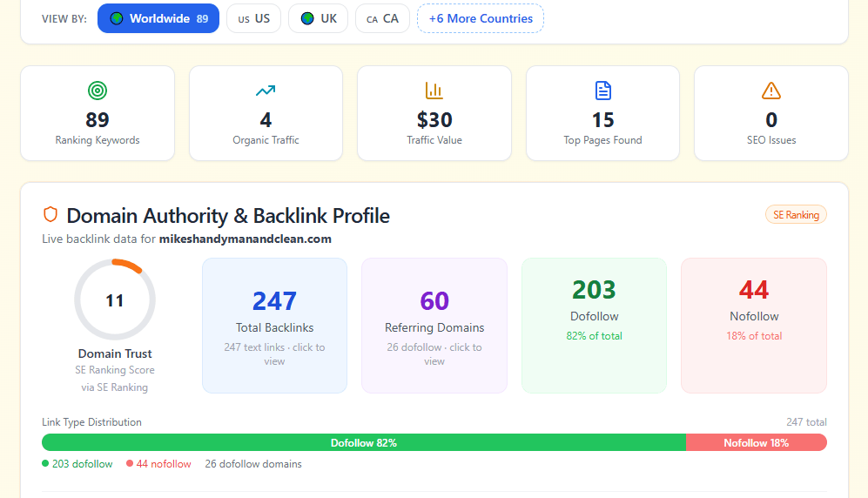Click the '203 dofollow' legend item
Viewport: 868px width, 498px height.
click(77, 464)
